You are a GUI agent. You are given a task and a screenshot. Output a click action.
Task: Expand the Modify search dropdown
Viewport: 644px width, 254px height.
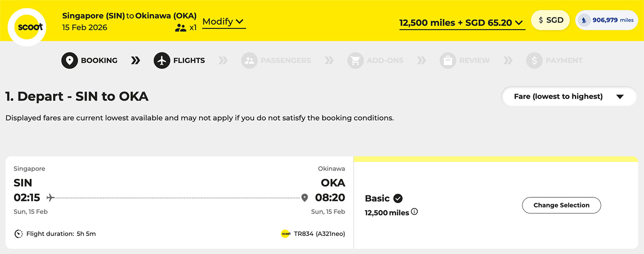pyautogui.click(x=224, y=21)
